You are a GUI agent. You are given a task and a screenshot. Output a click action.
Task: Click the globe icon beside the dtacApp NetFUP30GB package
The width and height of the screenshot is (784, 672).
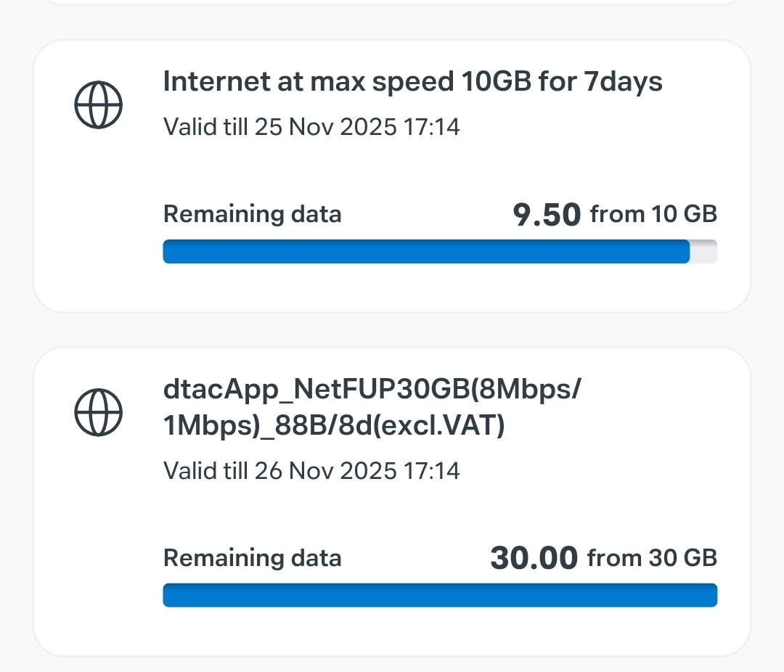99,413
